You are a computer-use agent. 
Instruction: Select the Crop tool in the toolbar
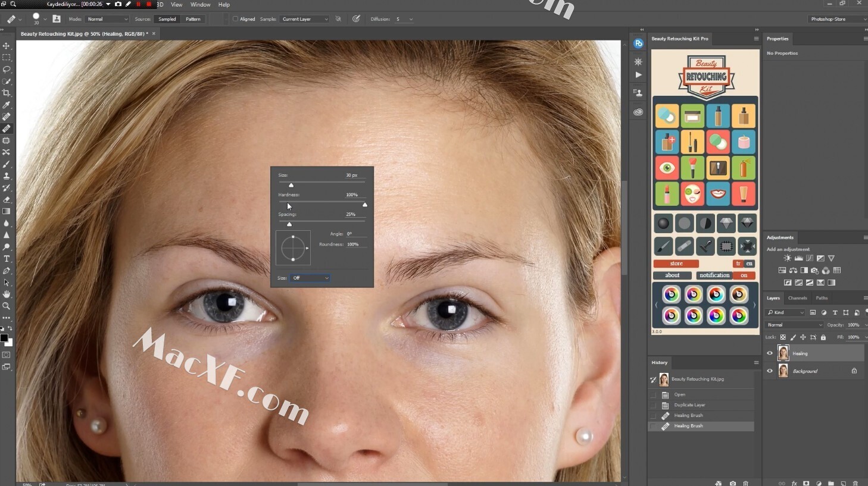coord(7,93)
